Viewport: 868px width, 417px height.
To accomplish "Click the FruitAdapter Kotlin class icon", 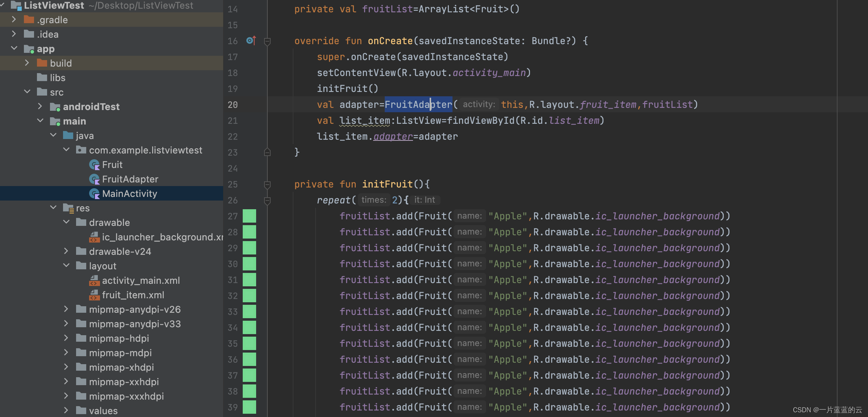I will tap(94, 180).
